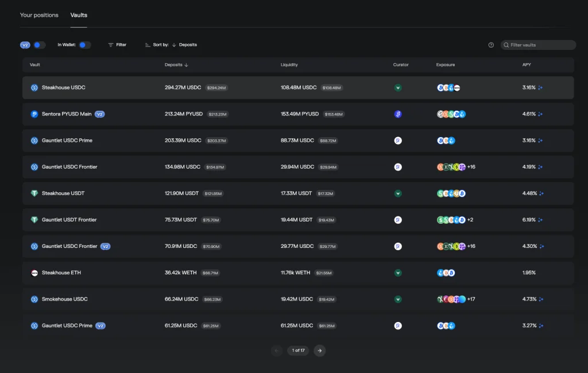Go to previous page of vaults
588x373 pixels.
point(277,351)
